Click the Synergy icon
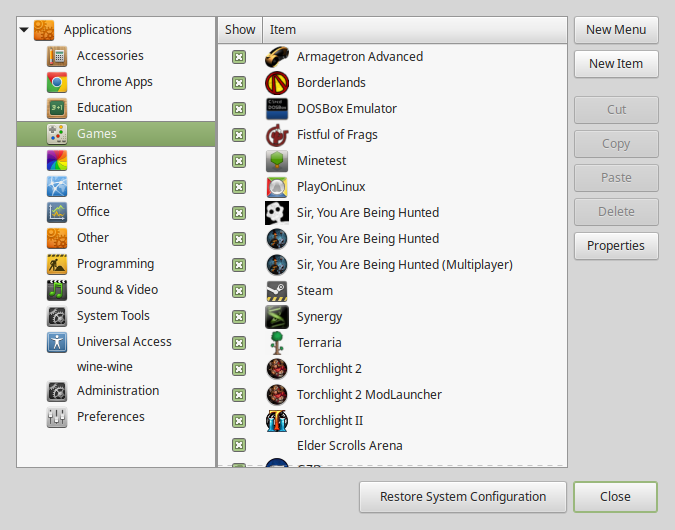 coord(277,317)
